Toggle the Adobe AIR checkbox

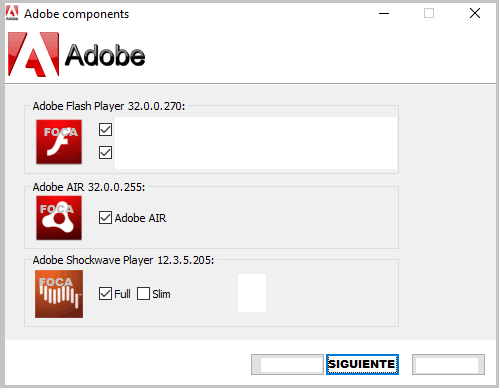[x=105, y=218]
